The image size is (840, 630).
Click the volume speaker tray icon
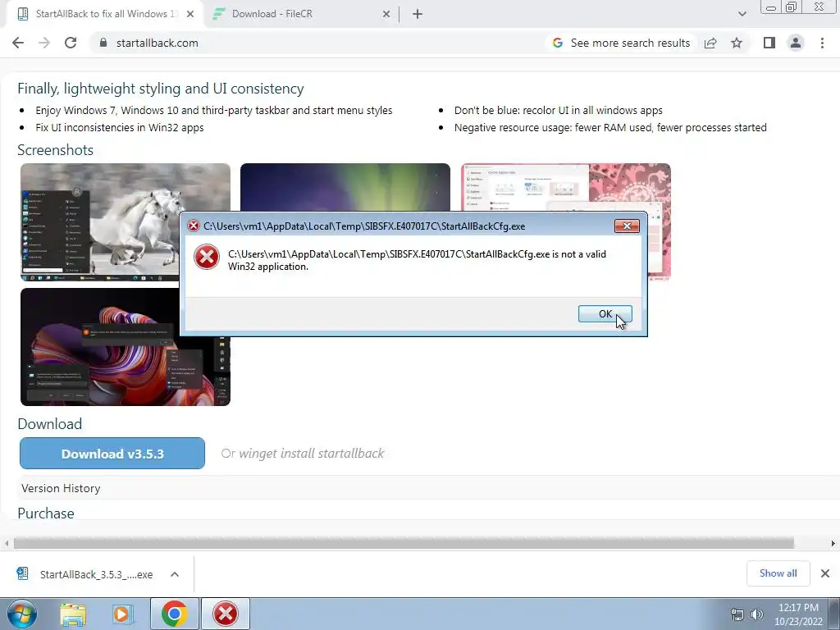click(757, 614)
